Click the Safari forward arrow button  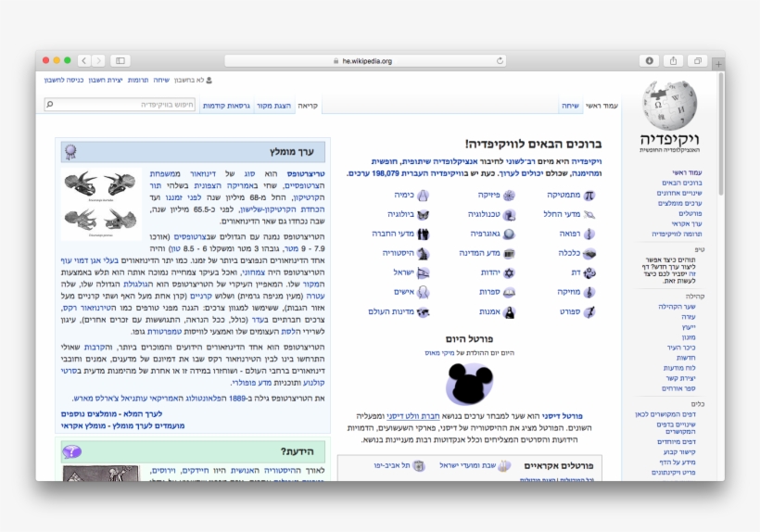(98, 60)
